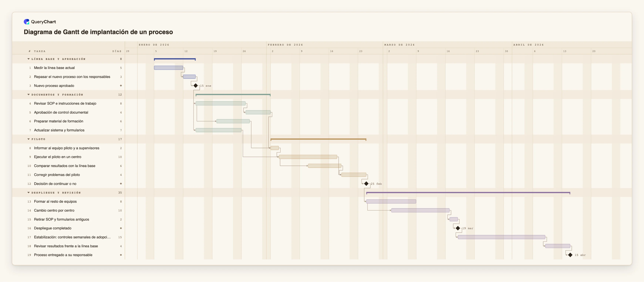Screen dimensions: 644x282
Task: Click the Medir la línea base actual bar
Action: click(x=168, y=68)
